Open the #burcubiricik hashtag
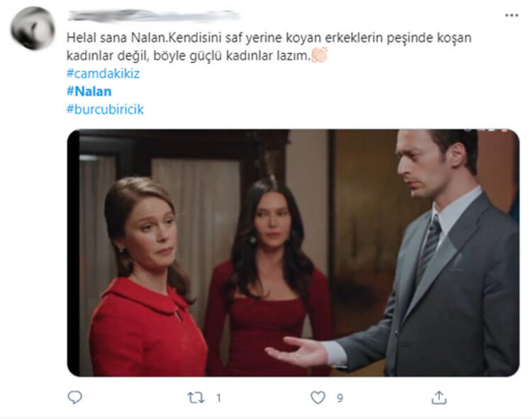 tap(105, 109)
